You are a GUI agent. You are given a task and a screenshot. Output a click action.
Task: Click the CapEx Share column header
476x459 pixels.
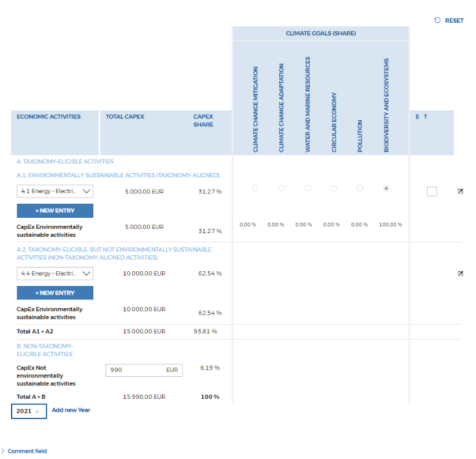pos(203,121)
